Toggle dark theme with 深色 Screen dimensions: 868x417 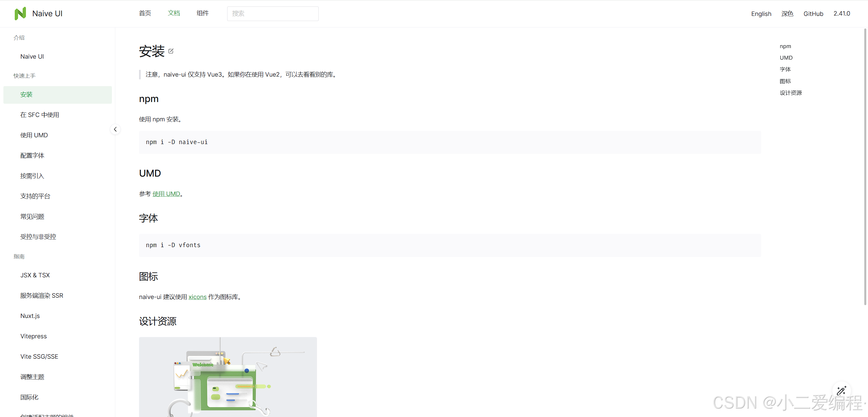787,14
